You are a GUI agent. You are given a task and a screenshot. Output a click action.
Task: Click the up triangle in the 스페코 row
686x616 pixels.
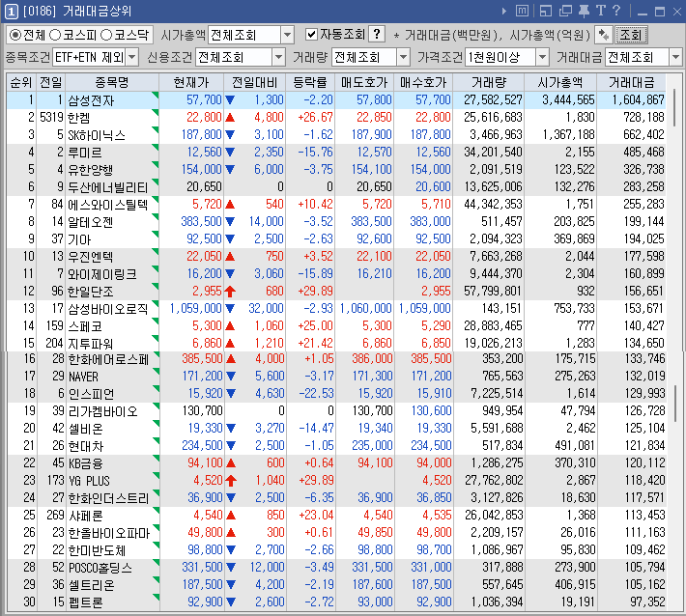click(x=230, y=326)
